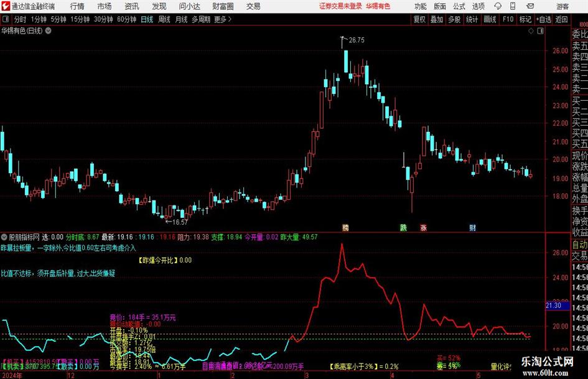Image resolution: width=588 pixels, height=379 pixels.
Task: Click the 26.75 high price label
Action: [357, 40]
